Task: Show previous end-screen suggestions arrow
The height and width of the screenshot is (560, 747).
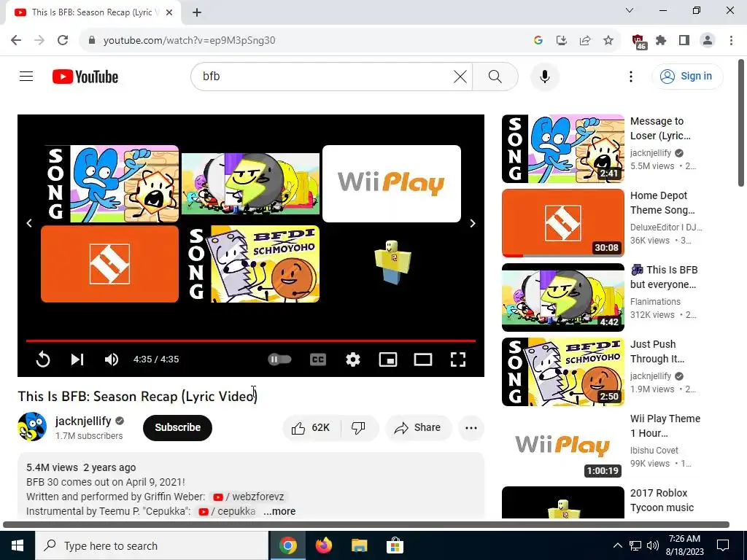Action: pos(29,223)
